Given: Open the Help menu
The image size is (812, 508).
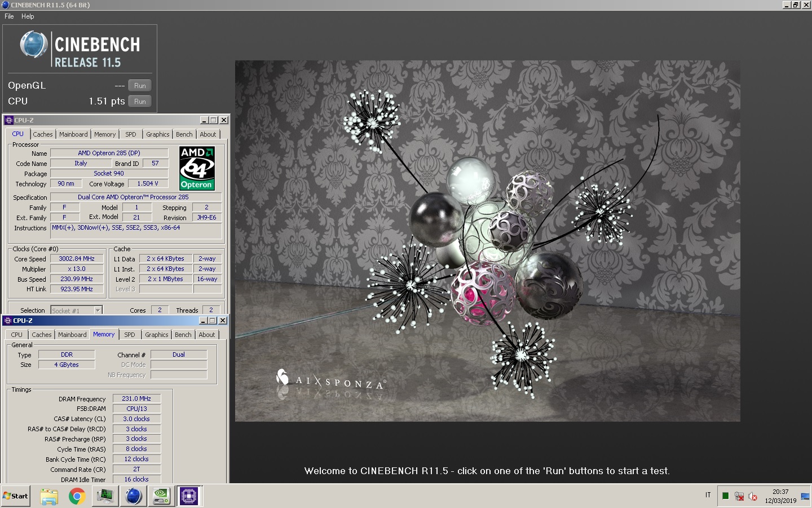Looking at the screenshot, I should point(28,16).
